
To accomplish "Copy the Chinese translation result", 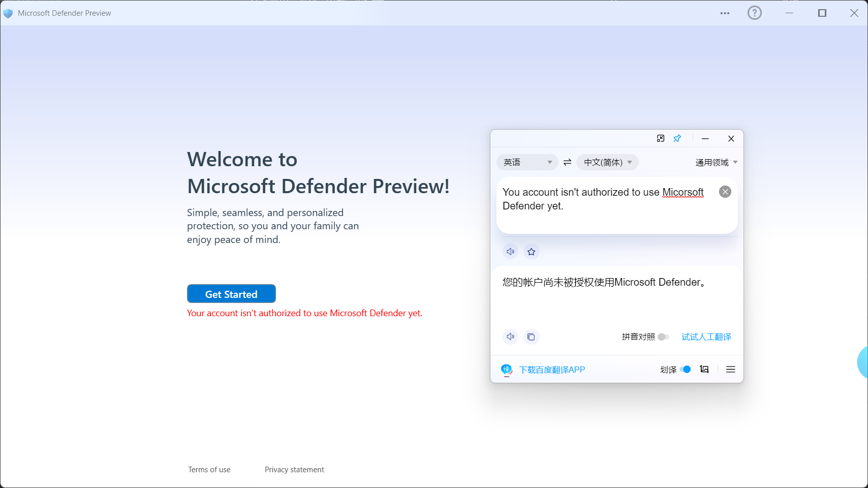I will (x=532, y=337).
